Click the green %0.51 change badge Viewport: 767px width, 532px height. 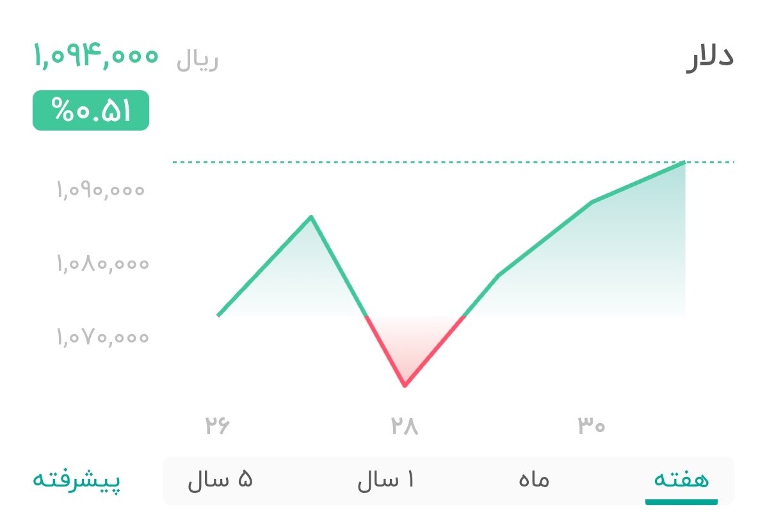pos(90,111)
